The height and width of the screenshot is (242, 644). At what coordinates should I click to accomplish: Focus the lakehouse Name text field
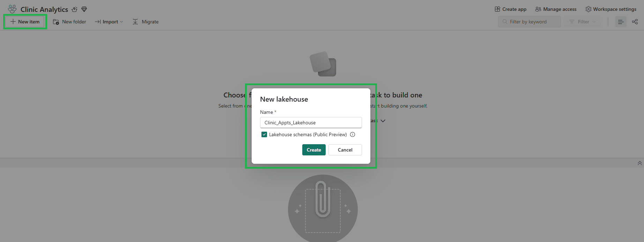311,123
